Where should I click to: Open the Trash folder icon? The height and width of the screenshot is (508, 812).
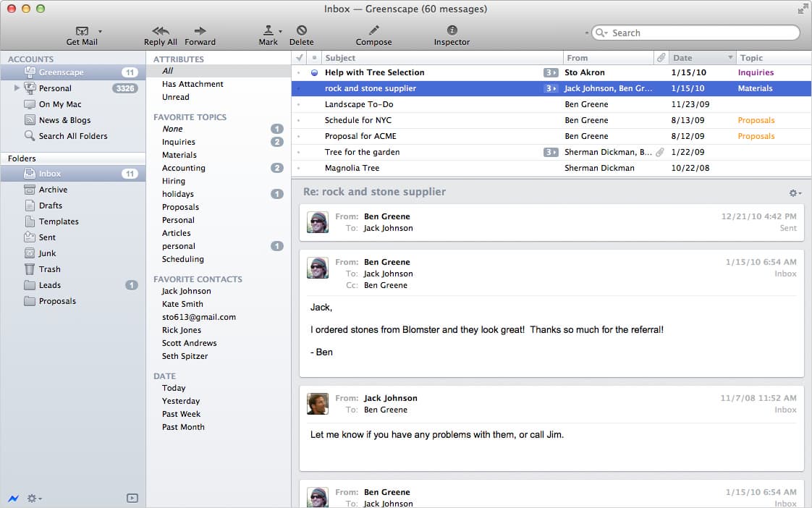pos(30,269)
